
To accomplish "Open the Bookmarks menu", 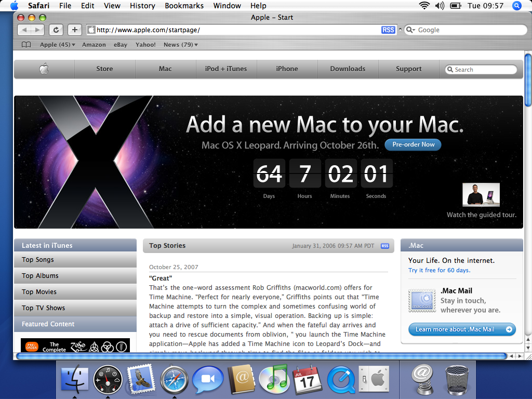I will 184,6.
